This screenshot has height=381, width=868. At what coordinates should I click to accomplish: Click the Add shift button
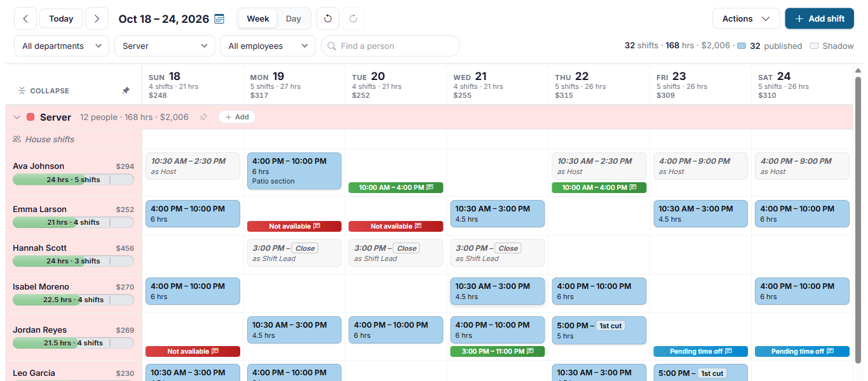(819, 18)
